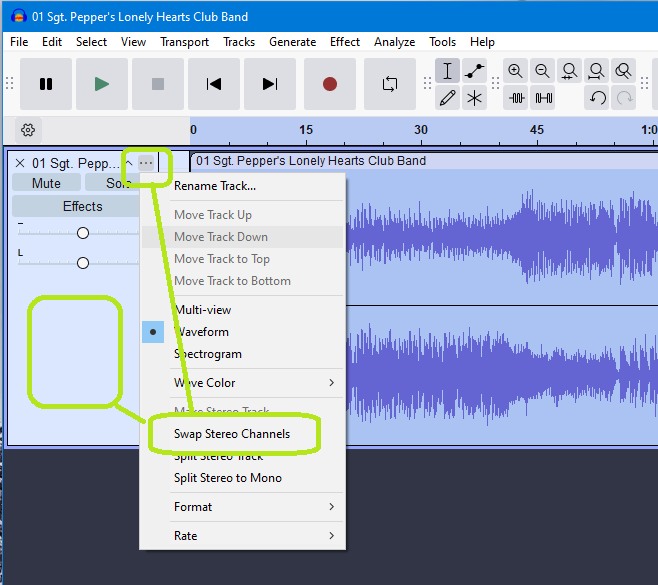Viewport: 658px width, 585px height.
Task: Collapse track with the caret arrow
Action: click(130, 163)
